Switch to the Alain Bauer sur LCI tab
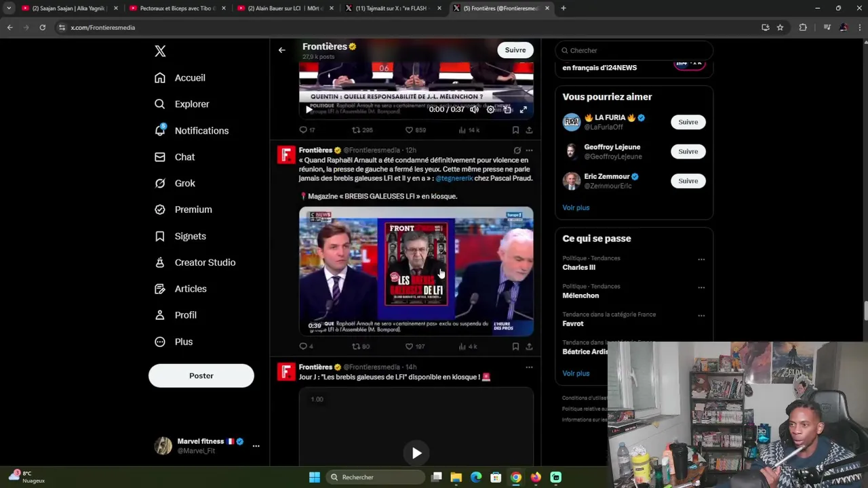Viewport: 868px width, 488px height. pos(284,8)
